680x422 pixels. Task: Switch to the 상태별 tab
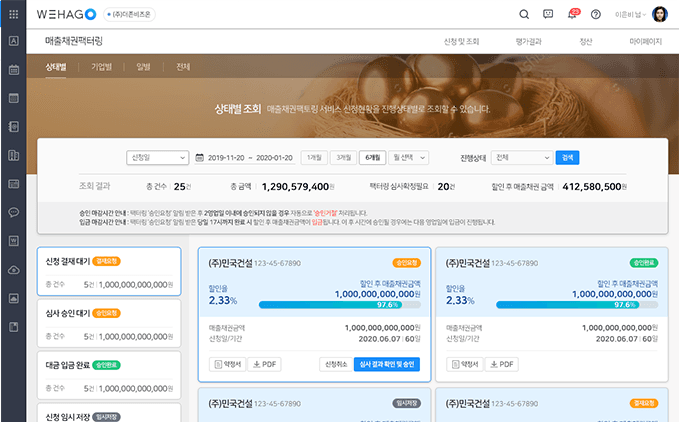tap(56, 67)
